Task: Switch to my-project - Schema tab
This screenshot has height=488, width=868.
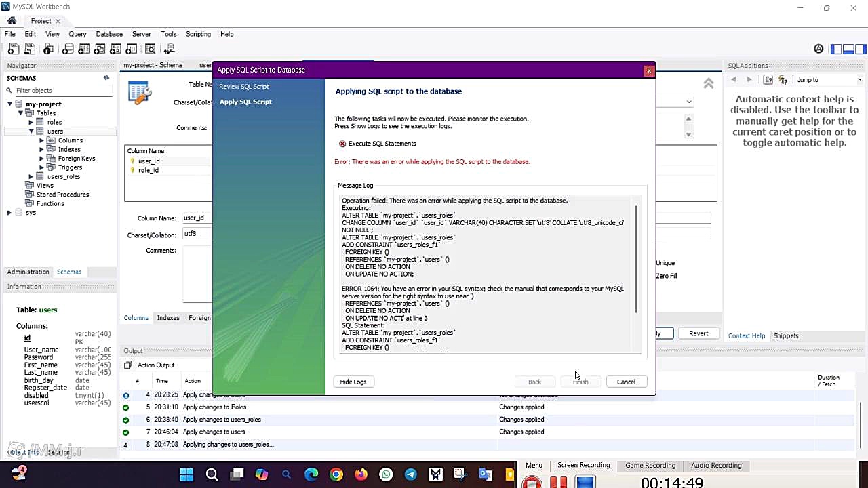Action: click(x=153, y=65)
